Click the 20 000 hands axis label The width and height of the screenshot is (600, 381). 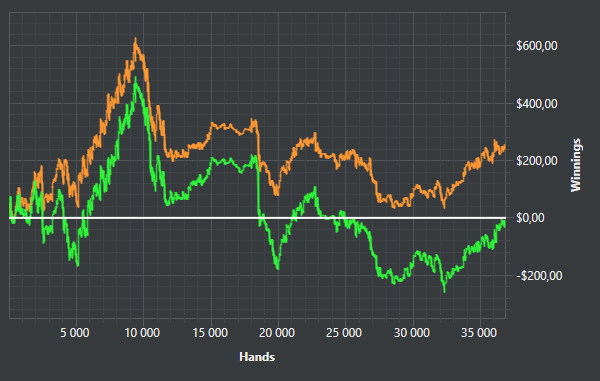click(x=277, y=333)
